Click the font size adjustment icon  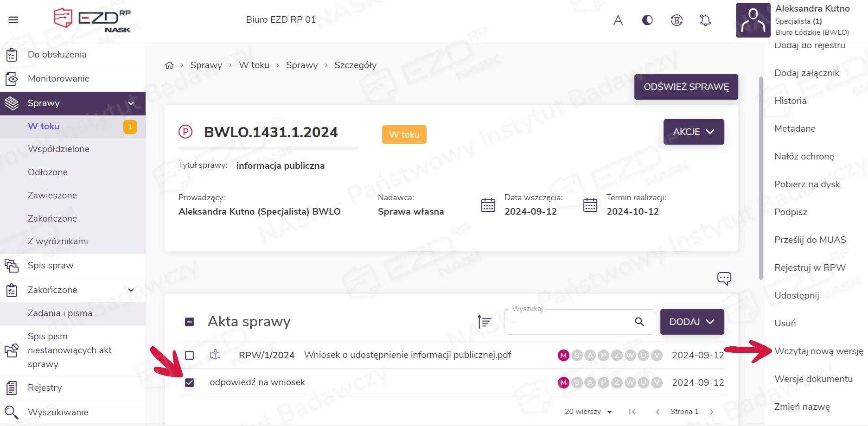tap(618, 20)
